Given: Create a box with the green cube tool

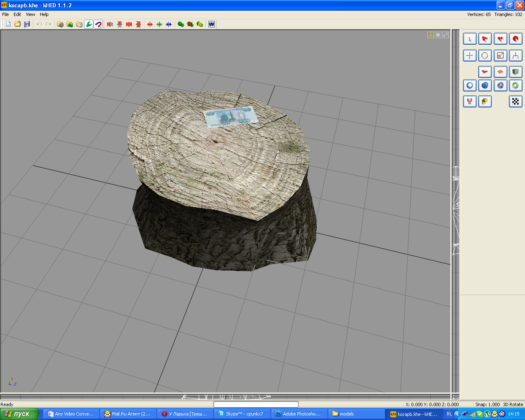Looking at the screenshot, I should coord(515,72).
